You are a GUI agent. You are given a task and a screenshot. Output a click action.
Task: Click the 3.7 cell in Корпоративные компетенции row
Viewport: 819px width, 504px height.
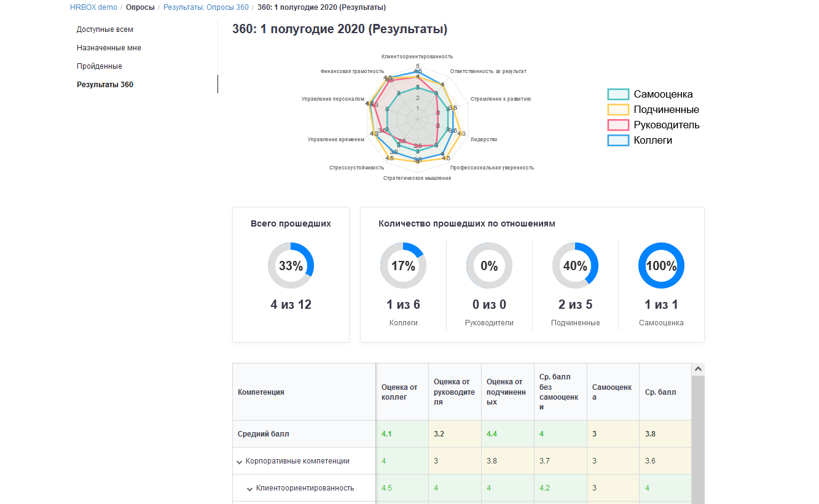click(x=560, y=461)
